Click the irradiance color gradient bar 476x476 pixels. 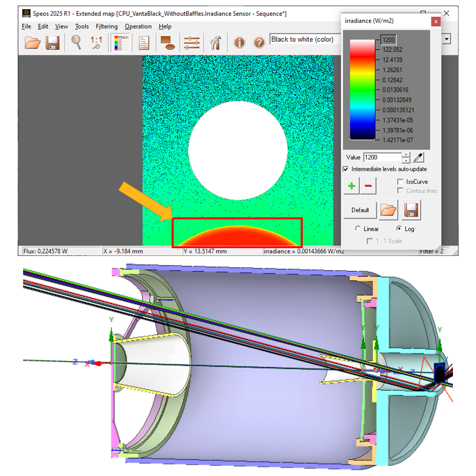(x=362, y=90)
